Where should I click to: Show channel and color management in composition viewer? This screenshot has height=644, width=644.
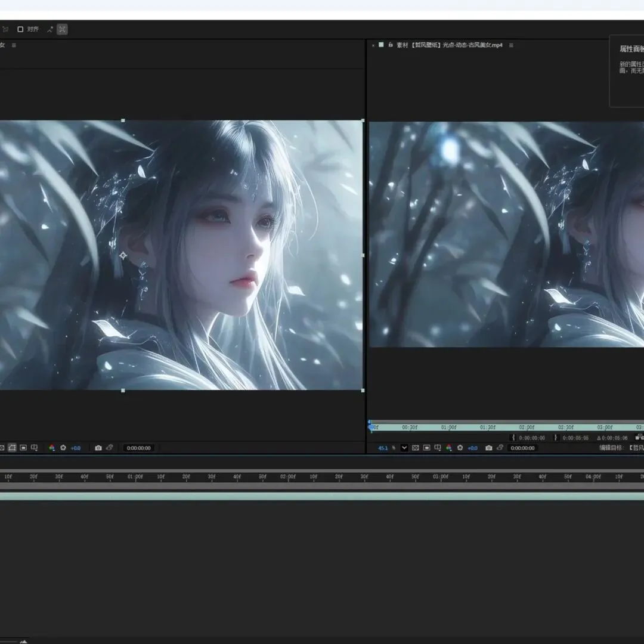pos(52,448)
